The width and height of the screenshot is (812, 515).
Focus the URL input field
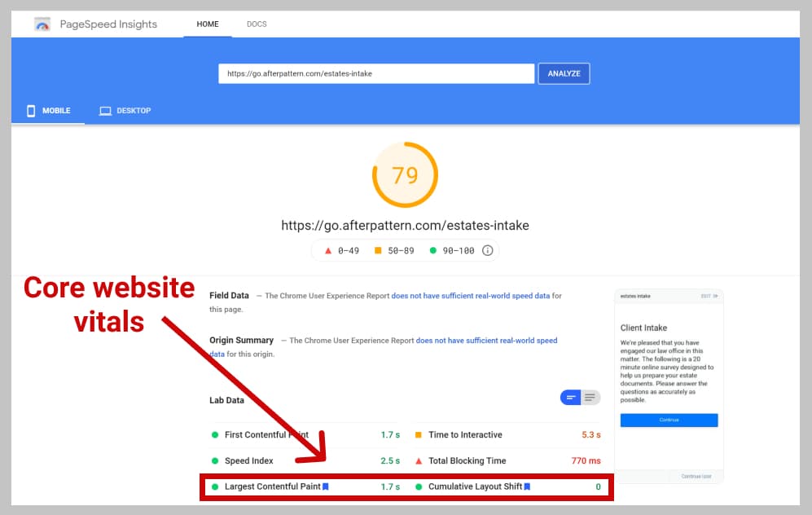tap(376, 73)
